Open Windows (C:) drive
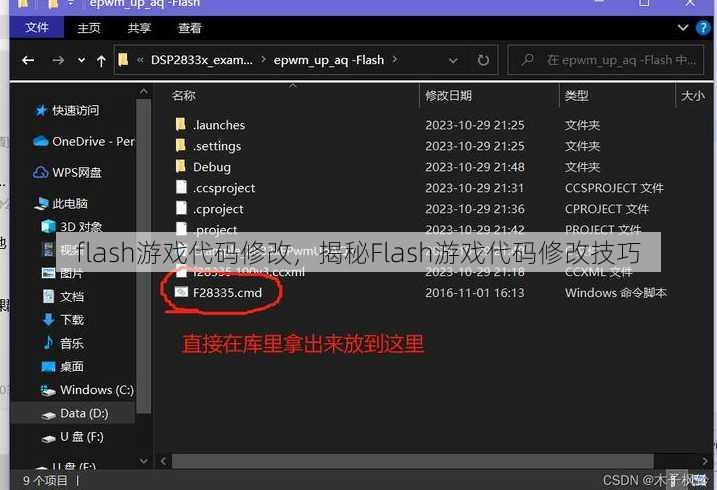 click(x=97, y=390)
